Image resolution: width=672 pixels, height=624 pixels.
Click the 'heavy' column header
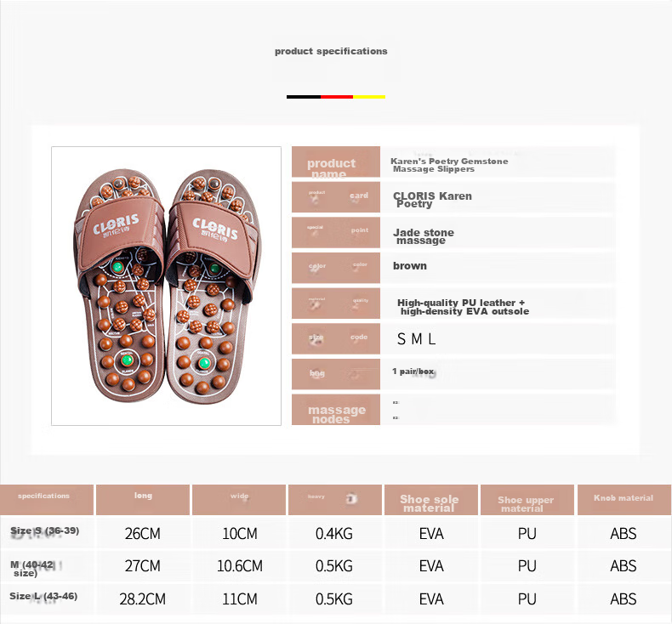[335, 500]
